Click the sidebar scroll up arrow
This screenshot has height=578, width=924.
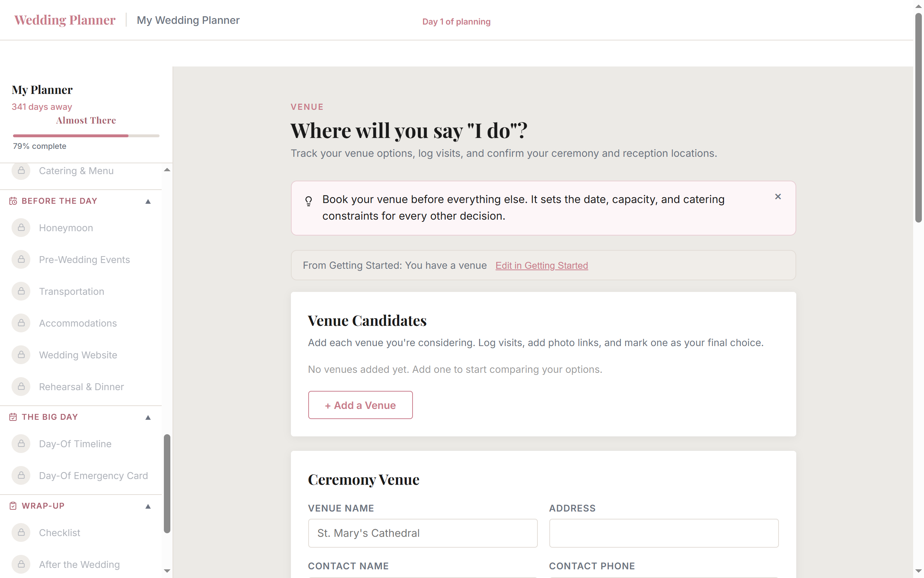tap(167, 170)
